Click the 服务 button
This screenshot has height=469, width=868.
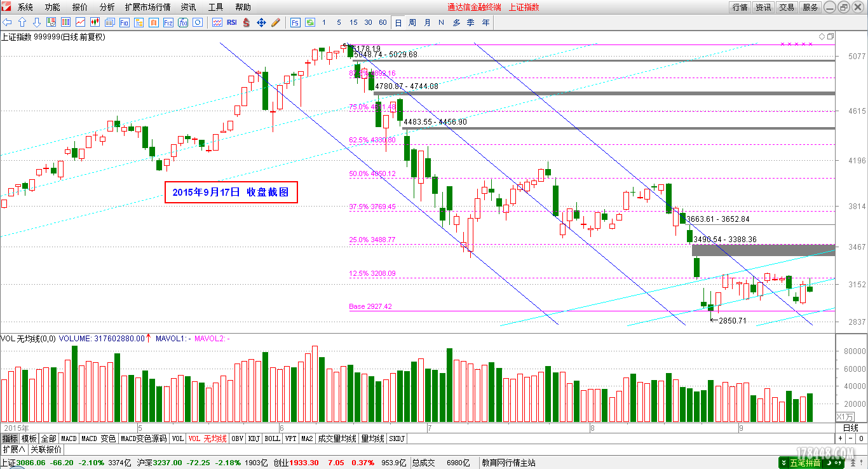coord(810,7)
